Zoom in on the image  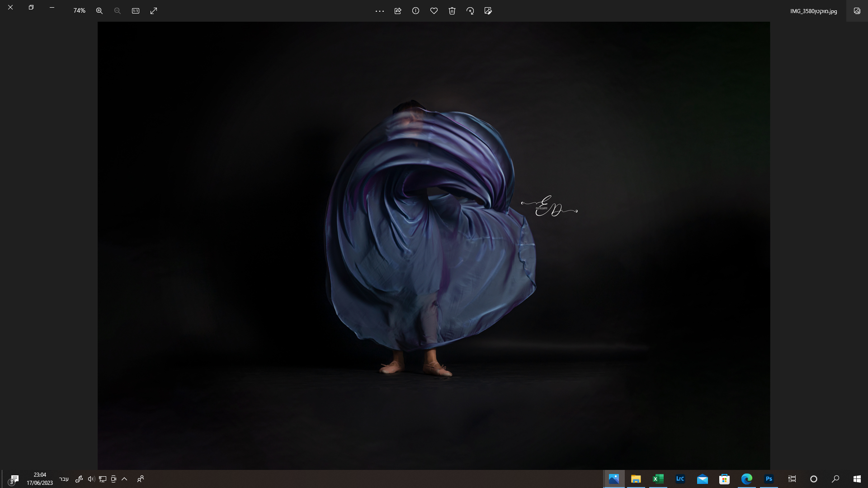(99, 11)
